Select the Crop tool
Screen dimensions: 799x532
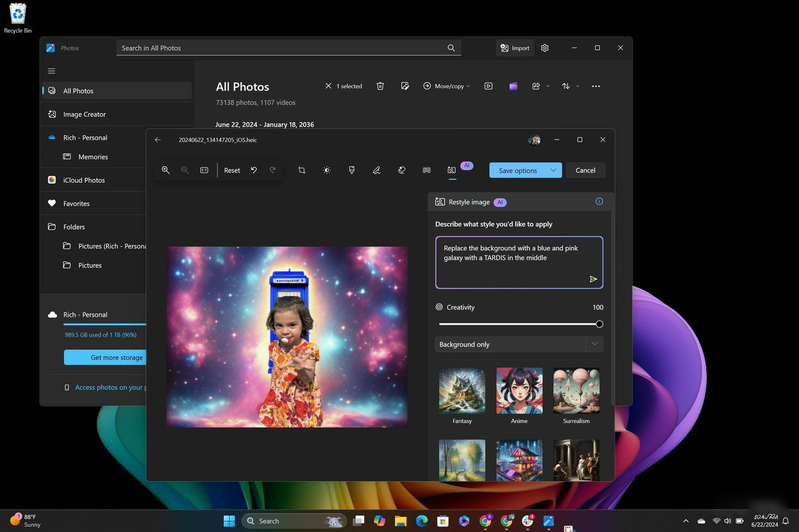(x=301, y=170)
